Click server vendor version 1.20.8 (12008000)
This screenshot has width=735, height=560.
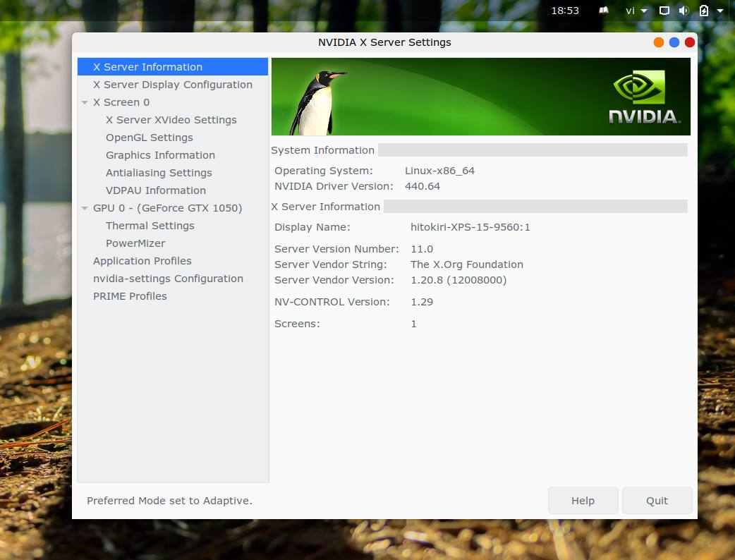458,280
